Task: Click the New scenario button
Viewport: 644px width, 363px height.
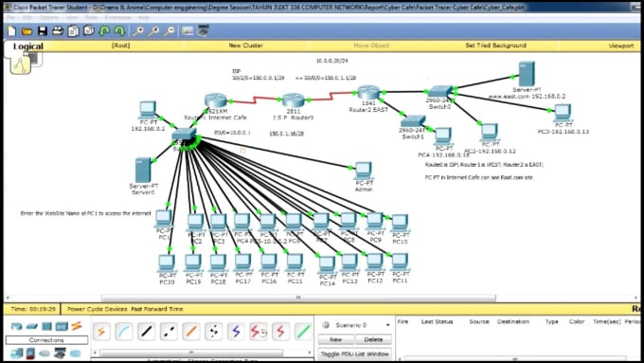Action: click(335, 339)
